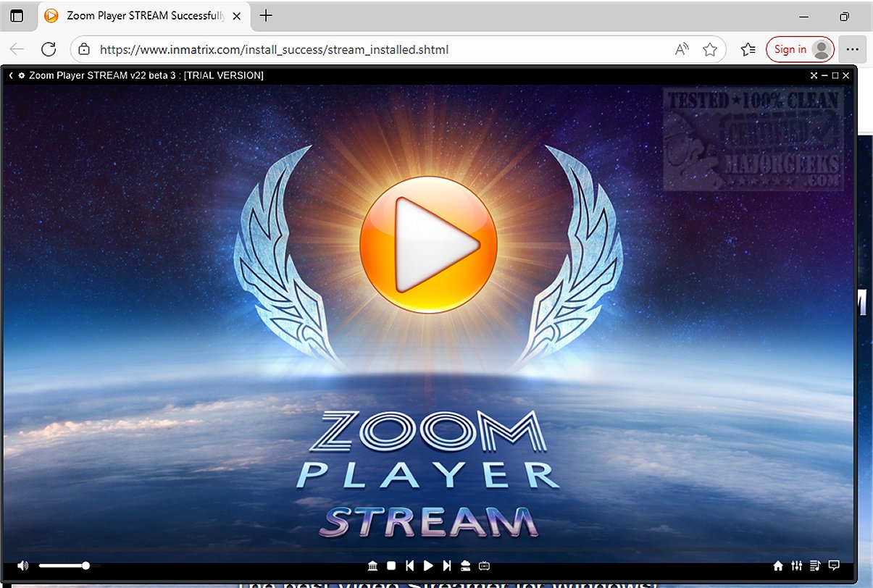Click the Sign in button
The image size is (873, 588).
(800, 49)
